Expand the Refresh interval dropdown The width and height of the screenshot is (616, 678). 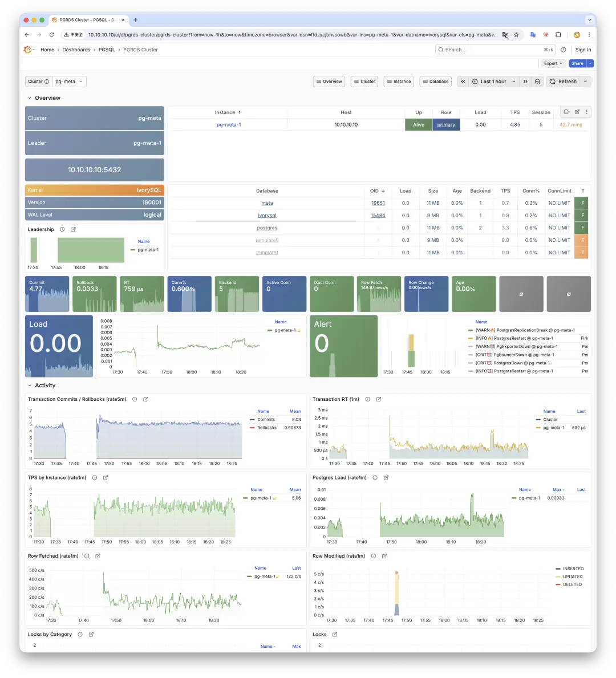(x=585, y=81)
